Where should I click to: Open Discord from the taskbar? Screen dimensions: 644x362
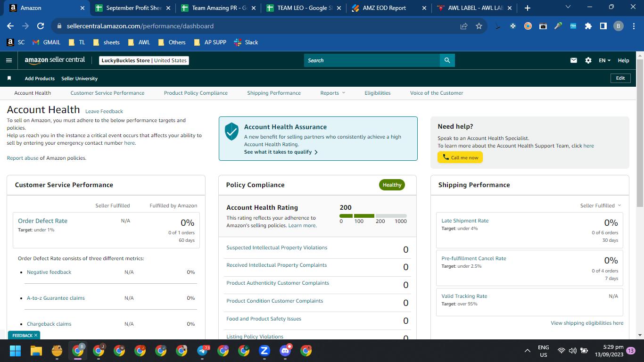(285, 351)
